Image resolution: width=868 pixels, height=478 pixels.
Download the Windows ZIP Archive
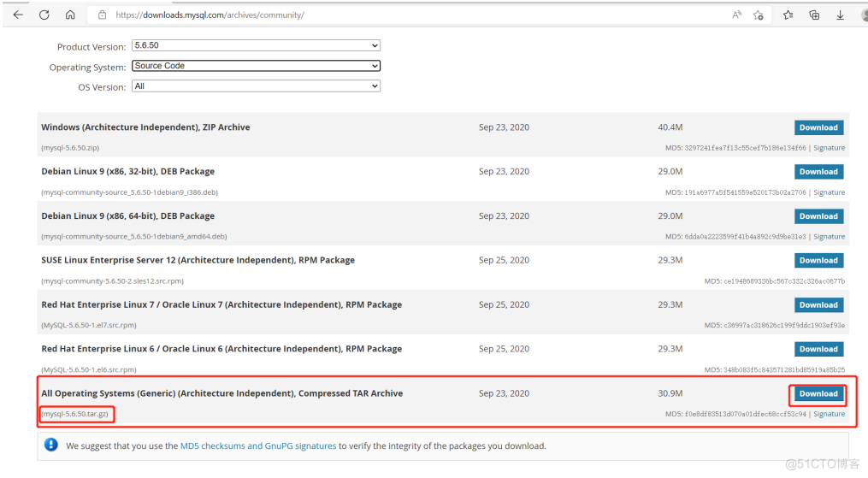(818, 127)
